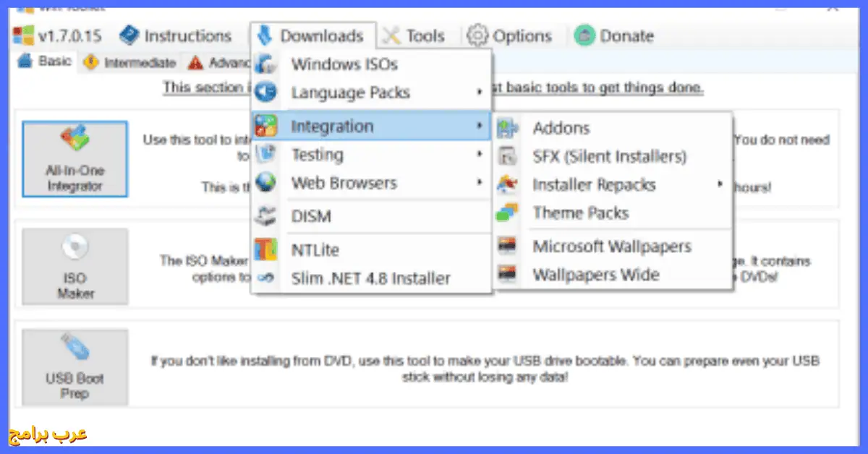
Task: Expand the Testing submenu arrow
Action: tap(480, 155)
